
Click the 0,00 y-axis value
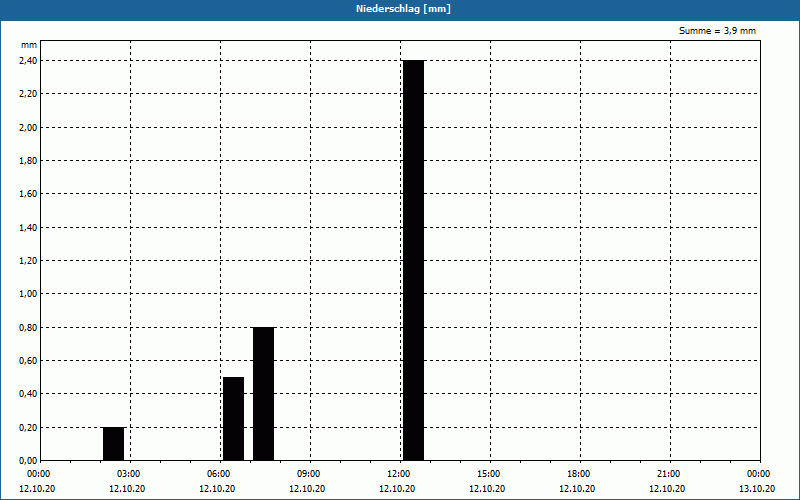tap(28, 461)
